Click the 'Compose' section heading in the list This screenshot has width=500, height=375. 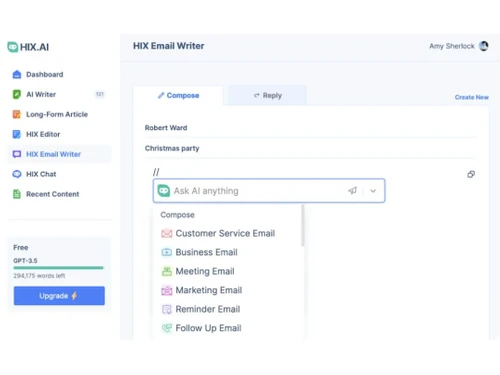(x=177, y=215)
